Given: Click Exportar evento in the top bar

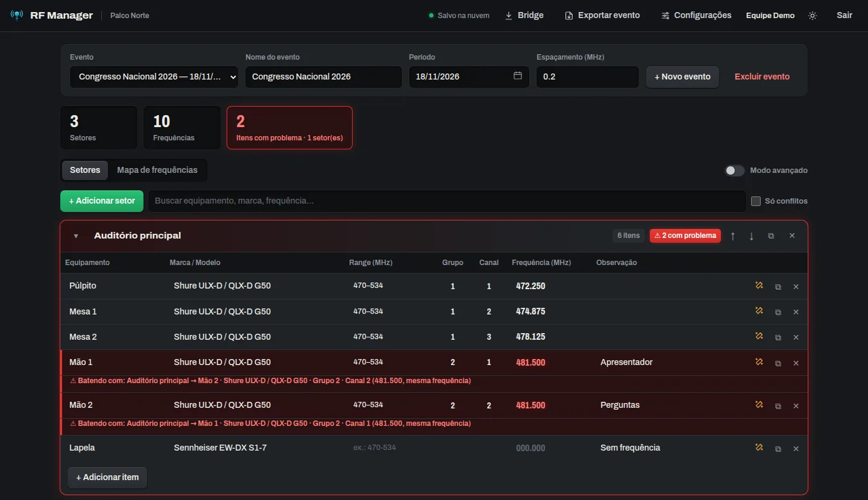Looking at the screenshot, I should (602, 16).
